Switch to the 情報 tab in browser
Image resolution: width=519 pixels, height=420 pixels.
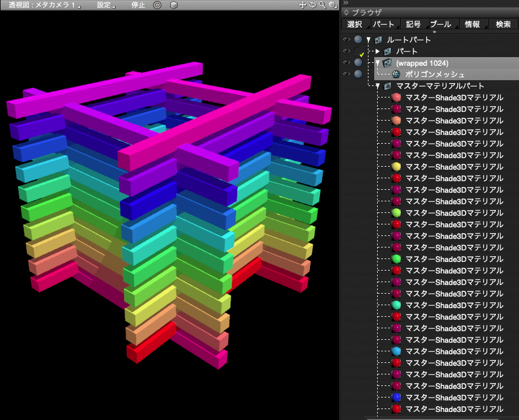tap(472, 24)
